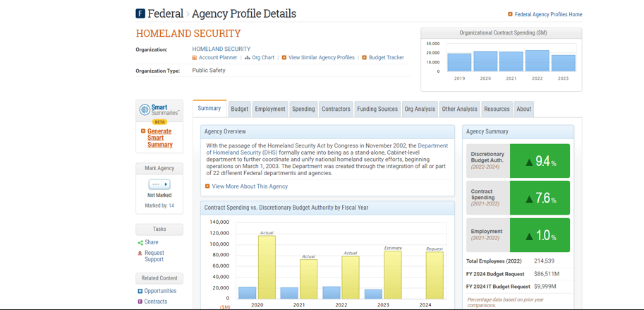This screenshot has height=310, width=644.
Task: Click the orange arrow beside View Similar Agency Profiles
Action: click(284, 58)
